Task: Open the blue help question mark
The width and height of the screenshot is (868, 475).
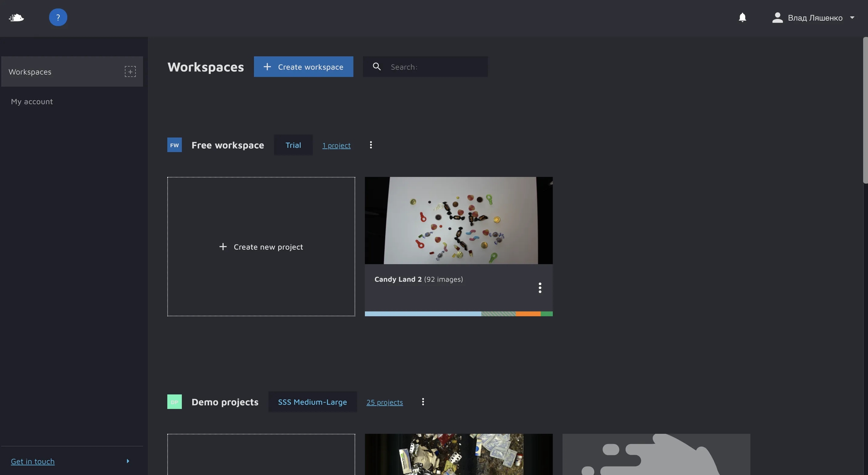Action: tap(58, 17)
